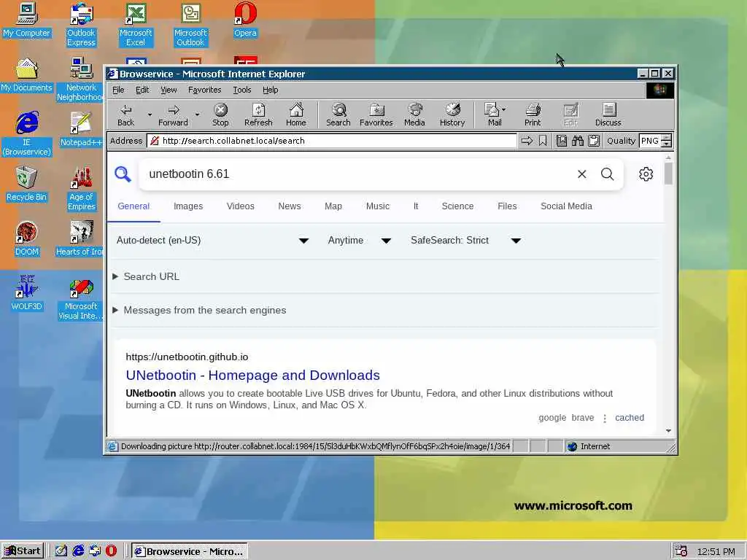This screenshot has width=747, height=560.
Task: Click the Go arrow beside address bar
Action: pyautogui.click(x=527, y=141)
